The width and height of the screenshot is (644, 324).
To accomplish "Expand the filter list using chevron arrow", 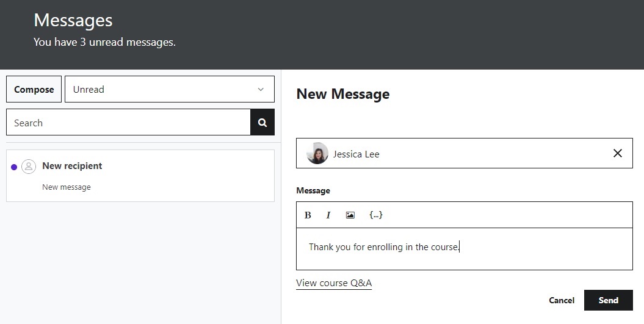I will tap(261, 89).
